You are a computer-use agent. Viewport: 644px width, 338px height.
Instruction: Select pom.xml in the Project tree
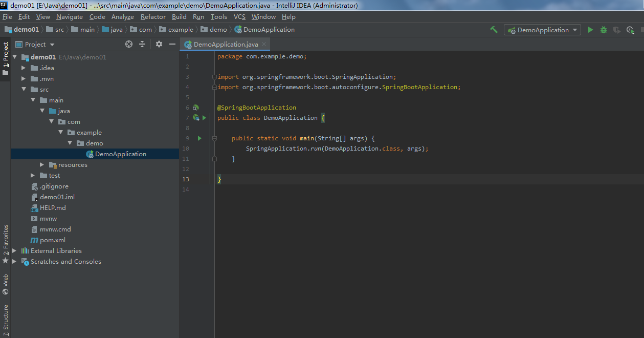coord(53,240)
